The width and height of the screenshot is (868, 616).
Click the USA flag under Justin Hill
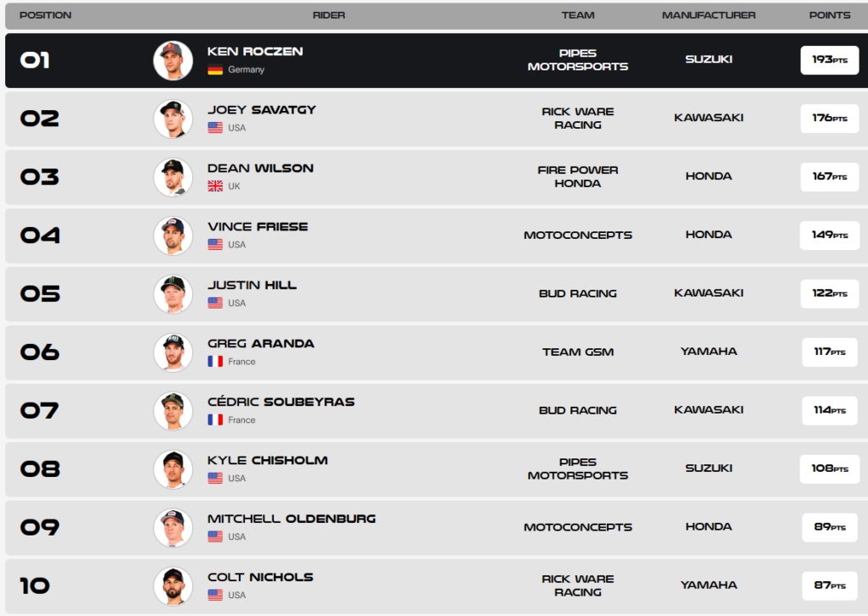215,303
